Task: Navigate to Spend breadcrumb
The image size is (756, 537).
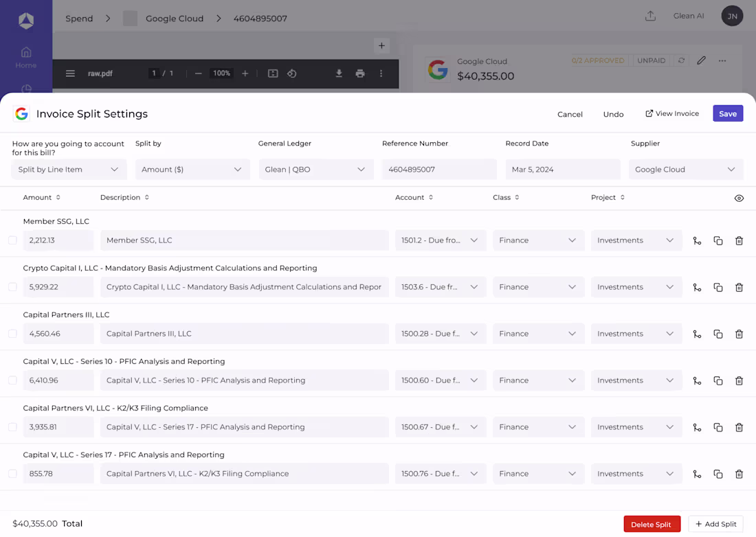Action: pyautogui.click(x=79, y=19)
